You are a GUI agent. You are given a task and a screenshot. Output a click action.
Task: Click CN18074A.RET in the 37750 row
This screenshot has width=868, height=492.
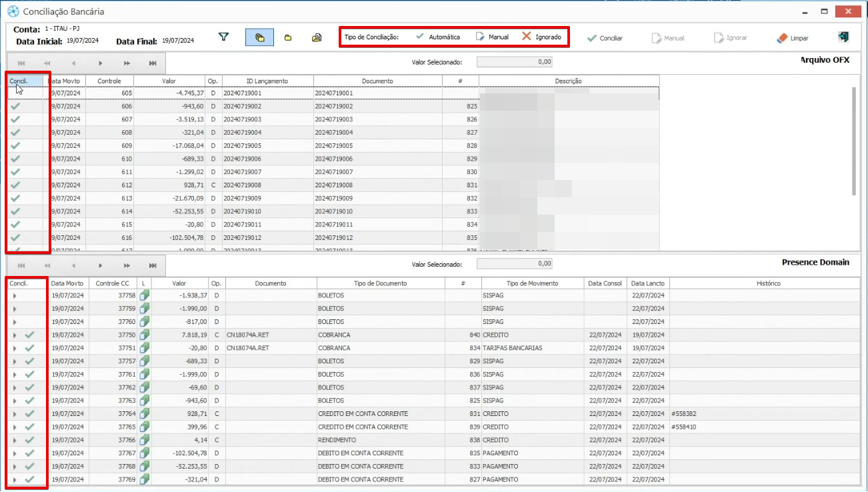point(271,335)
